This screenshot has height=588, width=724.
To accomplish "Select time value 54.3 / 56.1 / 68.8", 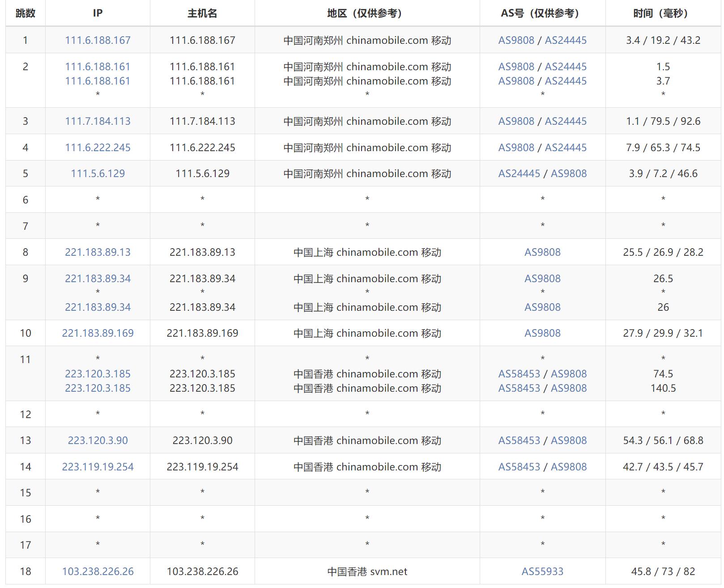I will 663,440.
